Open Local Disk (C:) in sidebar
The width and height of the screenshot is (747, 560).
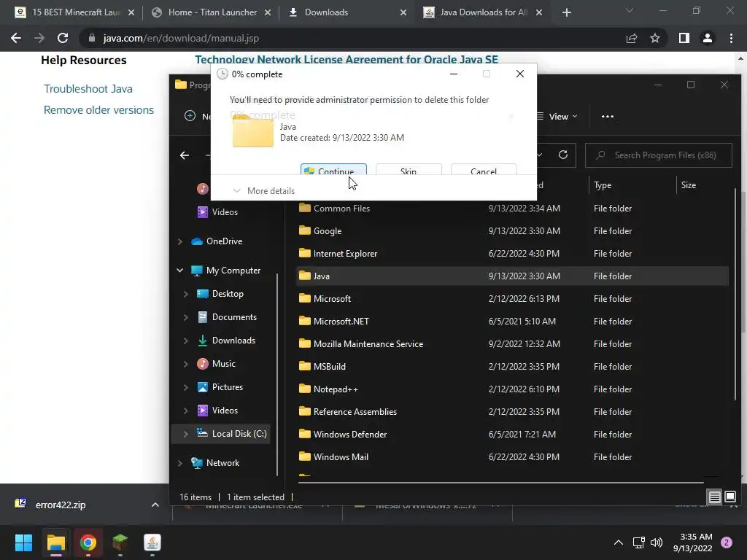click(232, 434)
